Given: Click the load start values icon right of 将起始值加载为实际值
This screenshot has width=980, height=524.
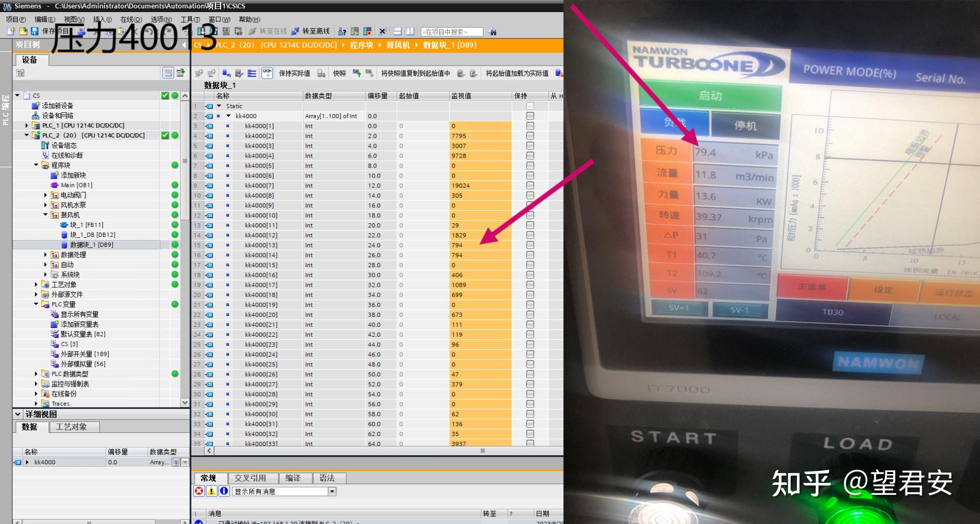Looking at the screenshot, I should (x=559, y=73).
